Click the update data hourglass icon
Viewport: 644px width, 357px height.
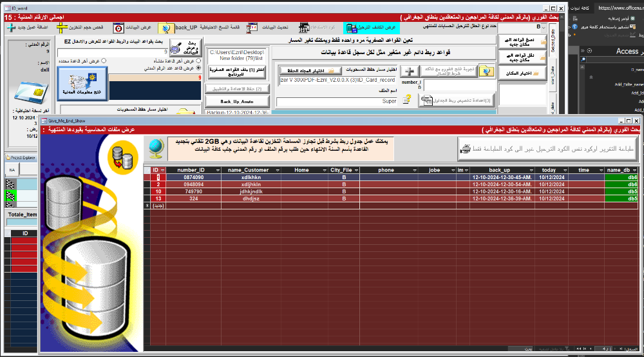252,28
